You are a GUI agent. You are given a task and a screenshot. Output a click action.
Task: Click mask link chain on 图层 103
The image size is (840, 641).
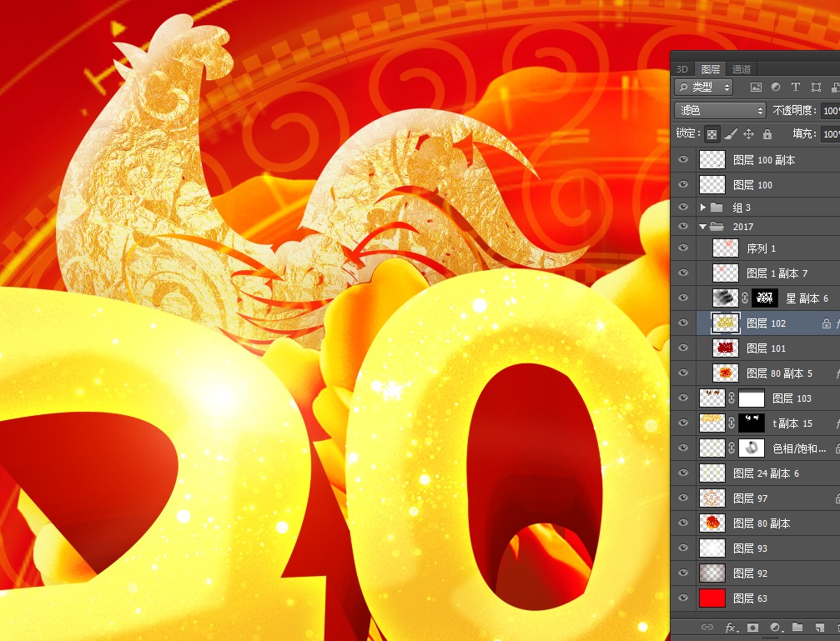(x=732, y=398)
